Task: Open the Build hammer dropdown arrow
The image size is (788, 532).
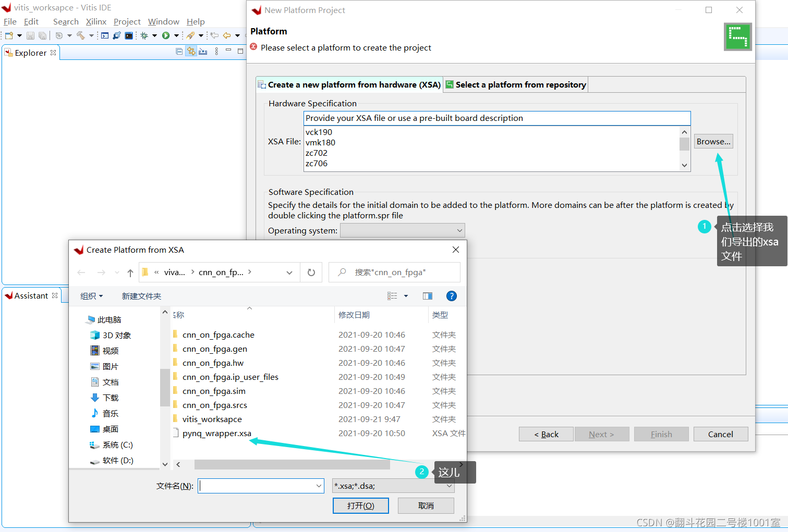Action: (x=91, y=35)
